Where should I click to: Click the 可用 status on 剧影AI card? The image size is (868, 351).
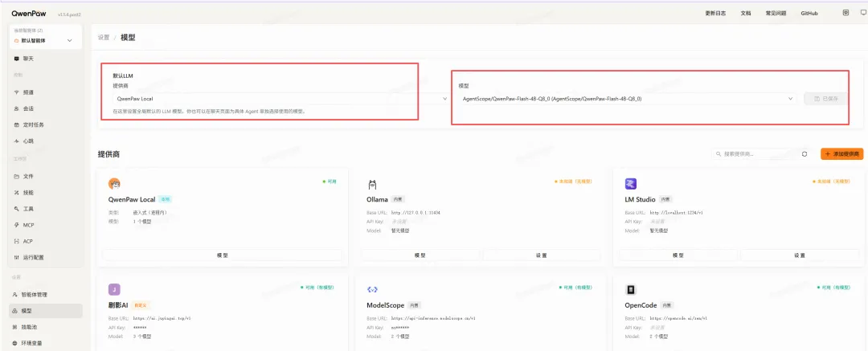coord(317,288)
